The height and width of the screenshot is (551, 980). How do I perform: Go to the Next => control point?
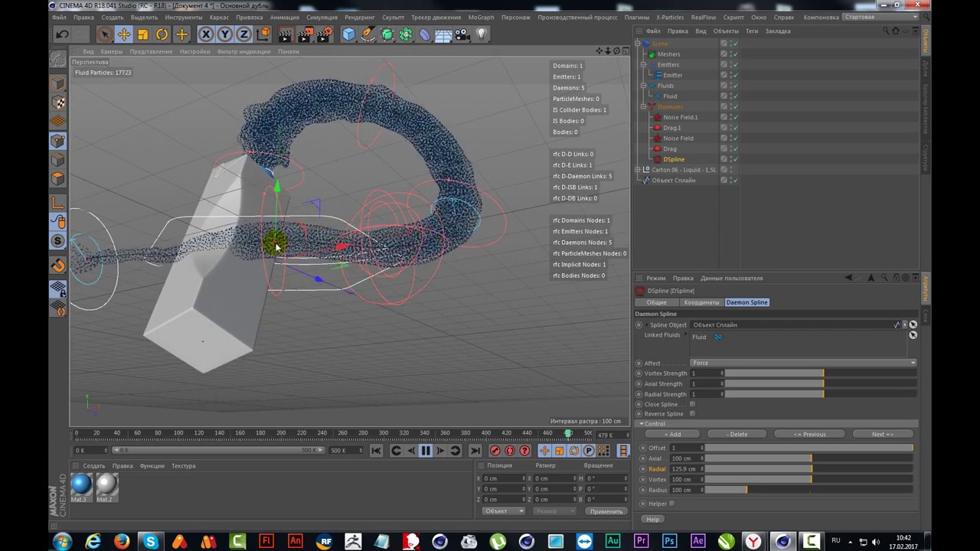pyautogui.click(x=883, y=434)
